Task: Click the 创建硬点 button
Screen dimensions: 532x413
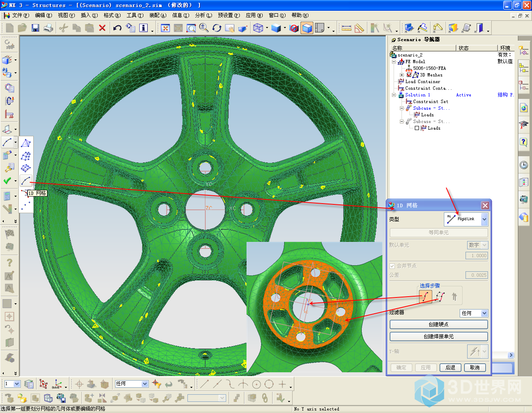Action: coord(438,324)
